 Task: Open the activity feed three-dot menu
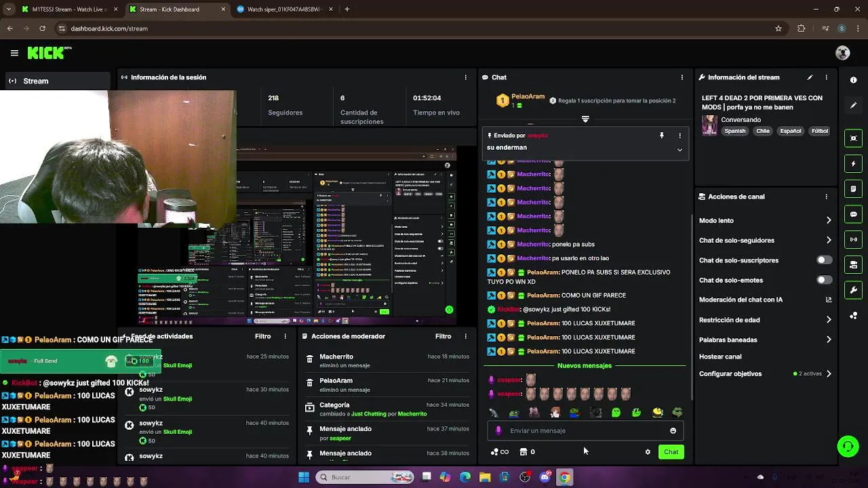[285, 336]
